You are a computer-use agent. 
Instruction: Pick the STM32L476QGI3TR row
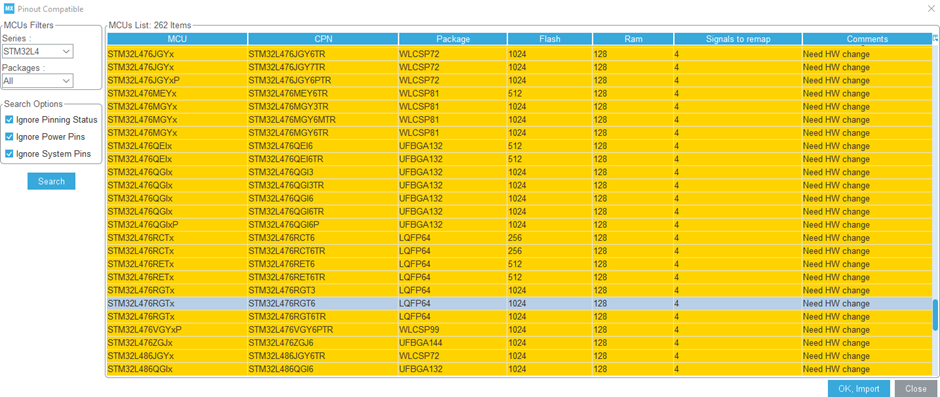pyautogui.click(x=520, y=185)
